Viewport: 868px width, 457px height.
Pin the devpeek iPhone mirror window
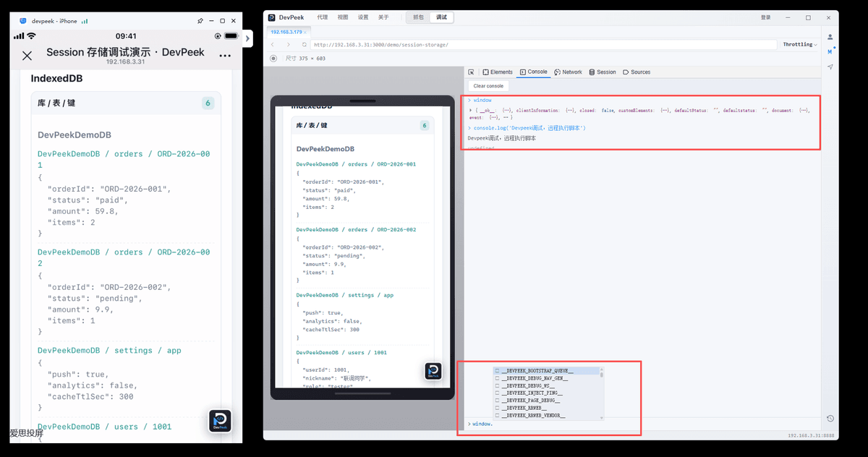(x=200, y=21)
